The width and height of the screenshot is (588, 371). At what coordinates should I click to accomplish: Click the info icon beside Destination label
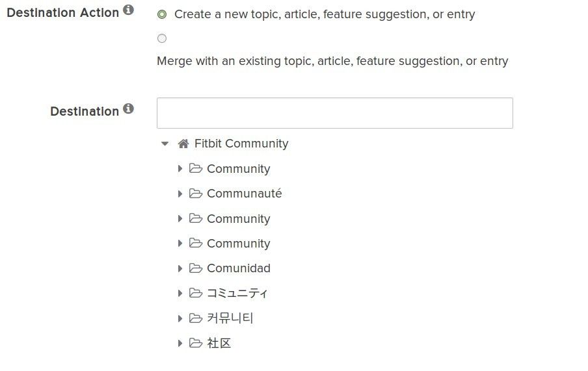128,109
